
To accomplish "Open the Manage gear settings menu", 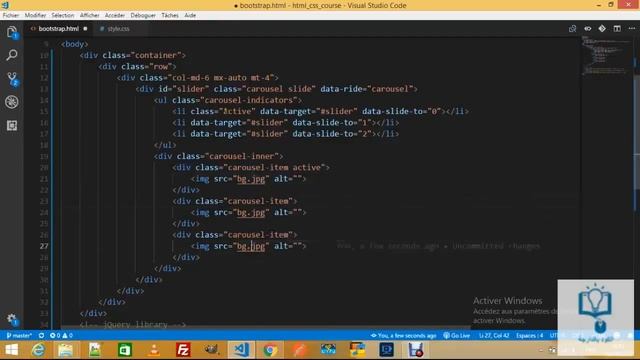I will 12,319.
